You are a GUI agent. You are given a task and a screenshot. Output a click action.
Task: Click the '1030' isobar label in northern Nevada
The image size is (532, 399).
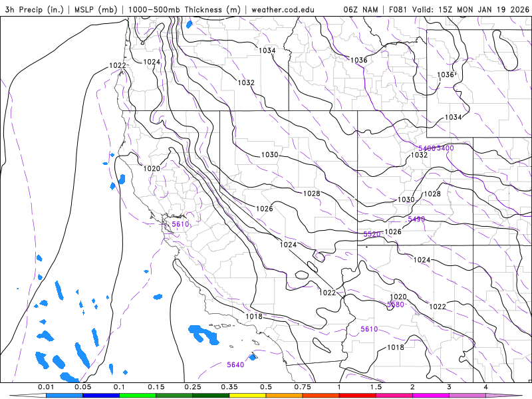pyautogui.click(x=270, y=155)
